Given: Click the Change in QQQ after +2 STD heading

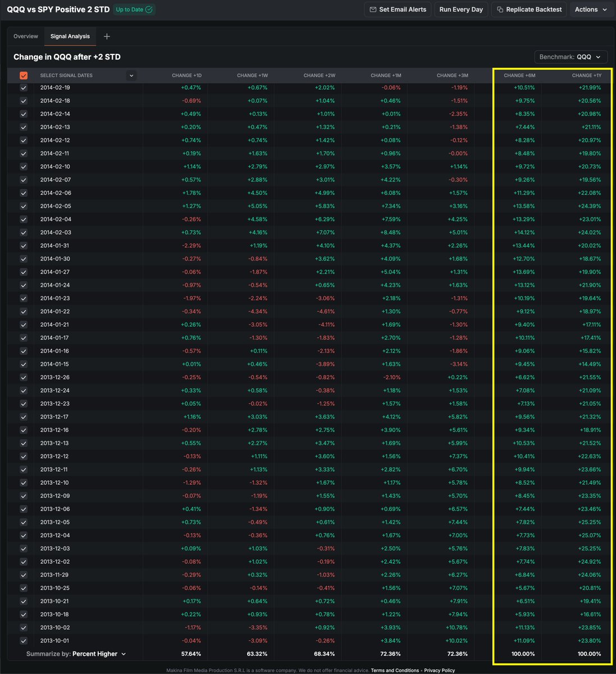Looking at the screenshot, I should click(x=67, y=57).
